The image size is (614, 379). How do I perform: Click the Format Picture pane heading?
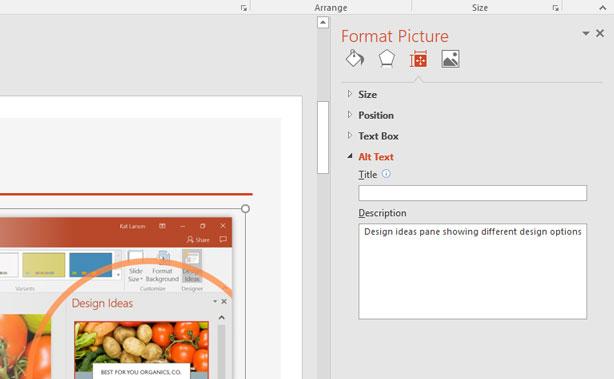tap(395, 36)
